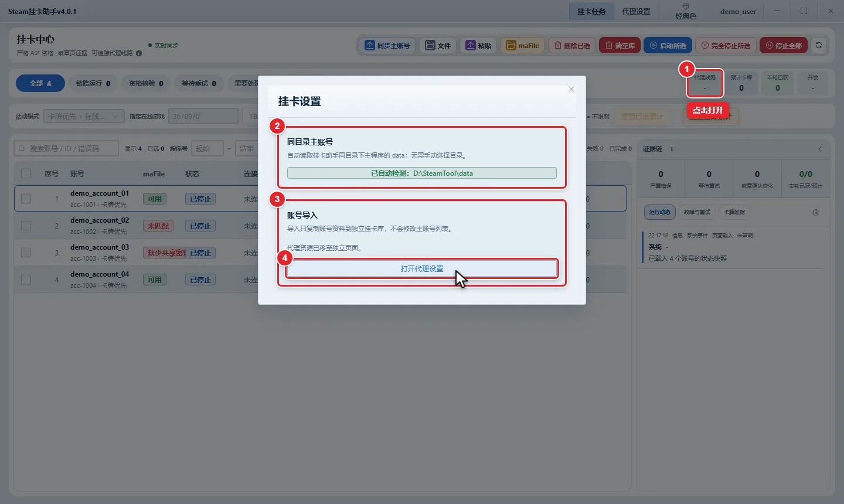Click the 结束 range input

coord(247,148)
